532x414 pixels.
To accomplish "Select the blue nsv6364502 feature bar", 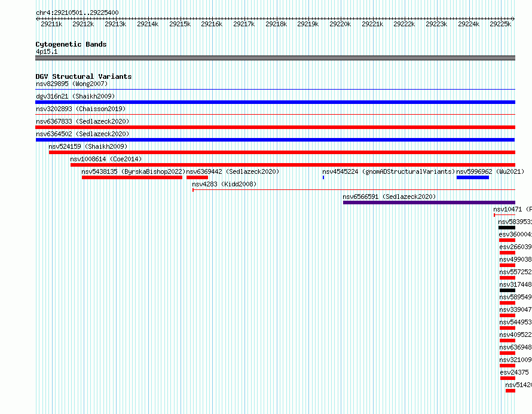I will [275, 140].
